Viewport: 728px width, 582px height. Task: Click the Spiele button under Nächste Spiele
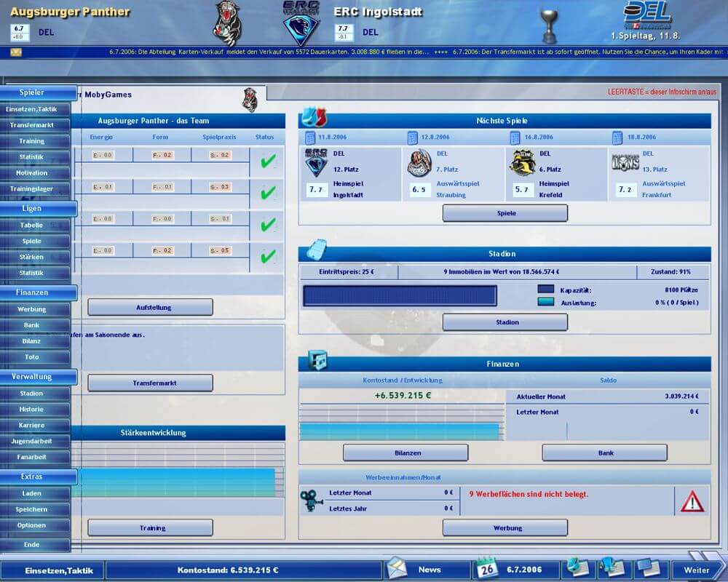(505, 213)
